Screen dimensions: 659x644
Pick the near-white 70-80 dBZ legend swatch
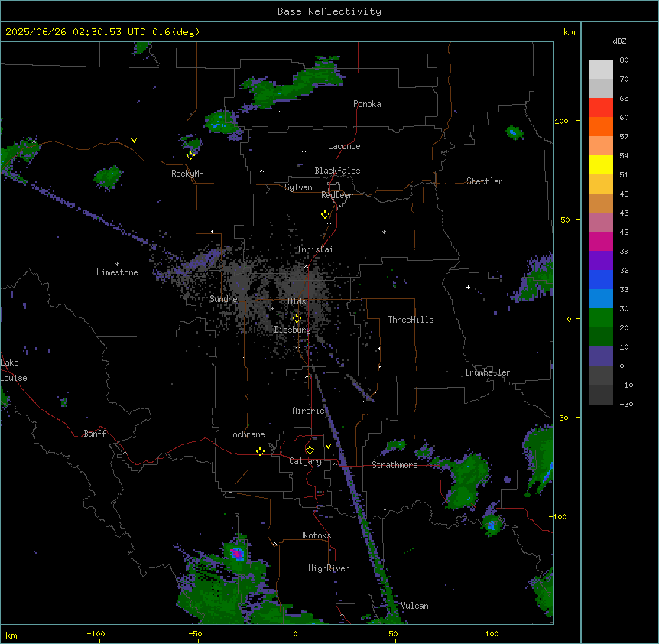click(601, 69)
